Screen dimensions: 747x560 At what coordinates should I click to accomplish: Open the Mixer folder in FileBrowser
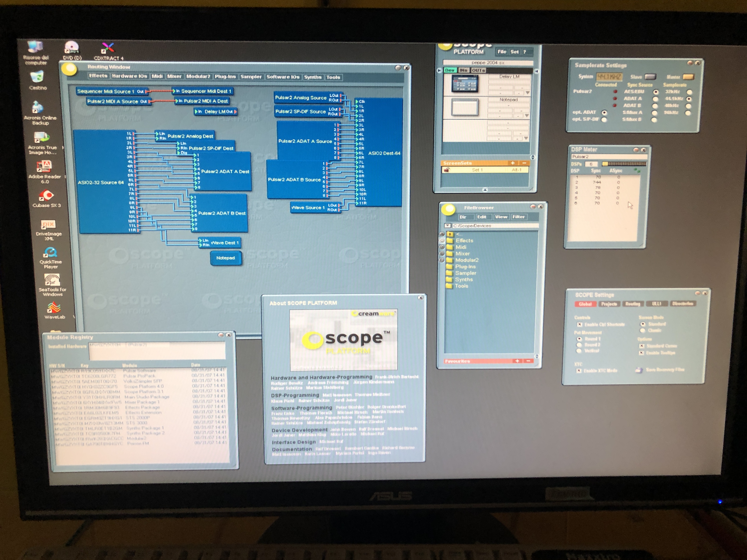click(458, 254)
